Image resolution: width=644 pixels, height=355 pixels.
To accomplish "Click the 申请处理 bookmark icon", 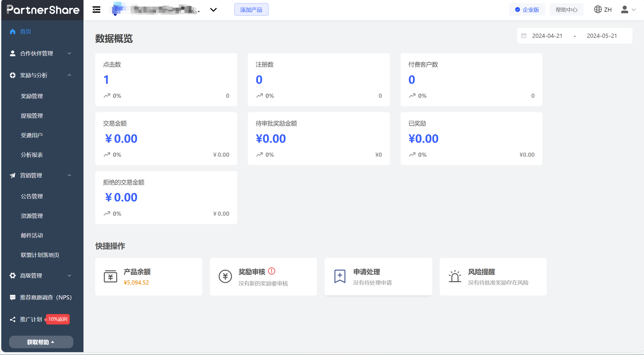I will (340, 276).
